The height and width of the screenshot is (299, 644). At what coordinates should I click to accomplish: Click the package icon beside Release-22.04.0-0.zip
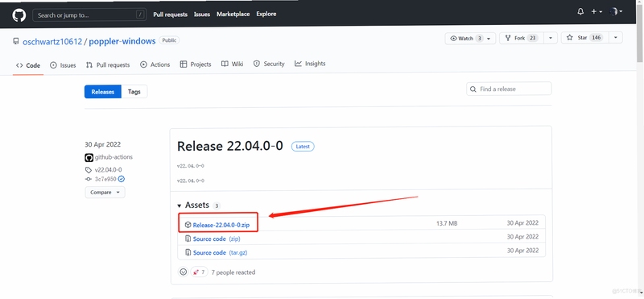(188, 225)
